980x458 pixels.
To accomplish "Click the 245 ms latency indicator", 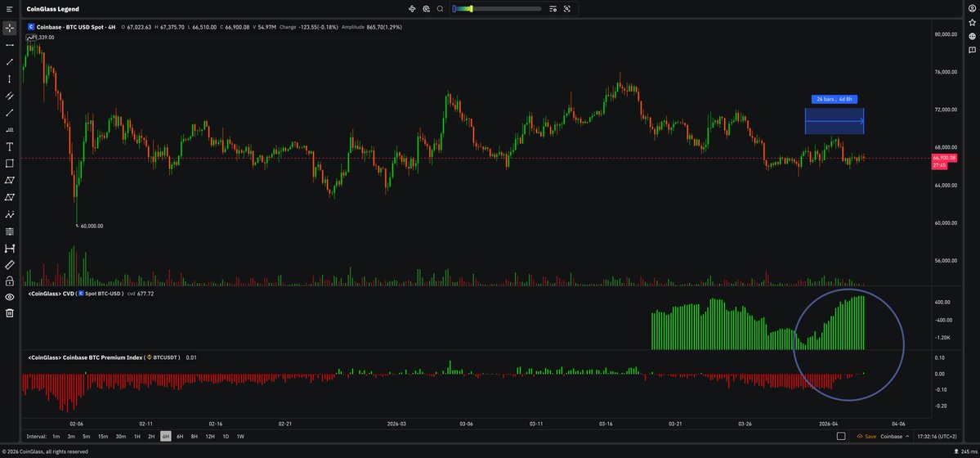I will coord(965,451).
